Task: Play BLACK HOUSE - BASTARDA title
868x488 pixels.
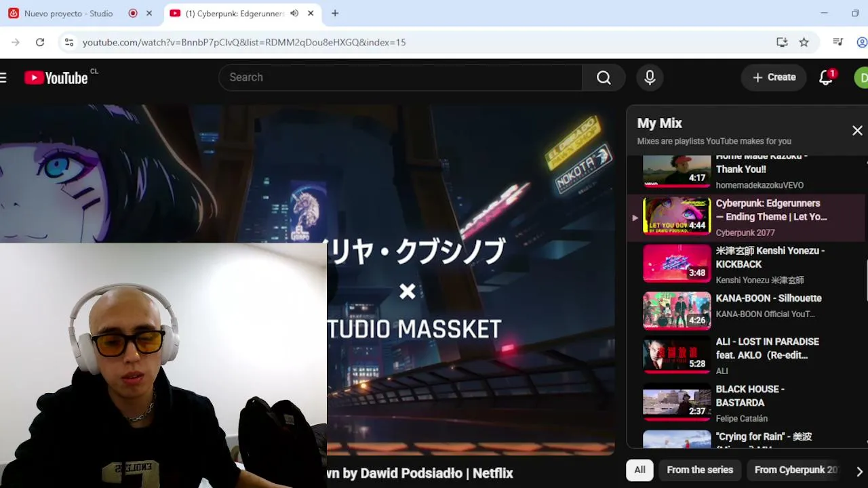Action: point(750,396)
